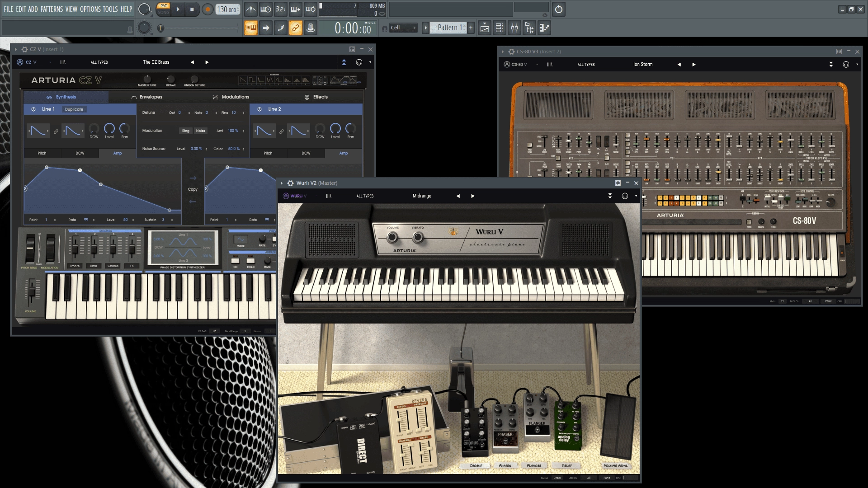This screenshot has width=868, height=488.
Task: Click the Stop button in transport bar
Action: [x=192, y=9]
